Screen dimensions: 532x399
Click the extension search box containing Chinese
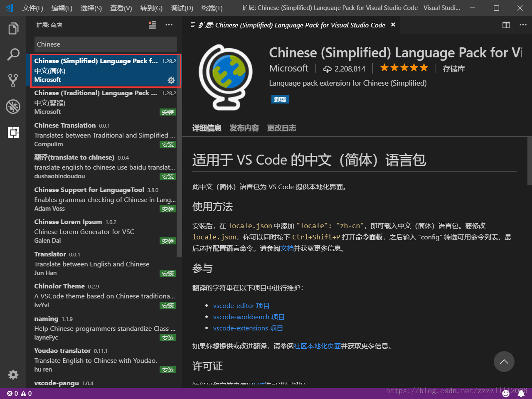tap(106, 44)
